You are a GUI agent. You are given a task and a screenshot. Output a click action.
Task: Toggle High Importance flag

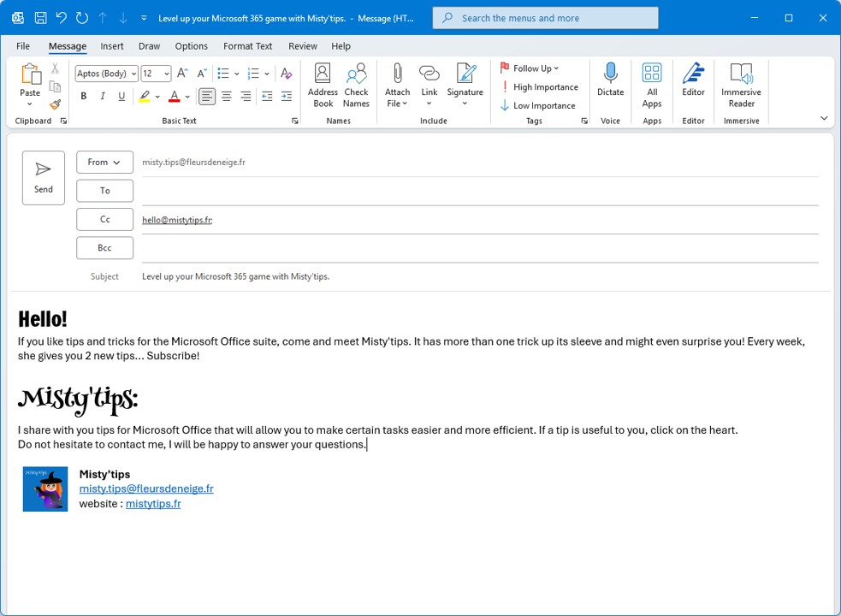(x=539, y=87)
